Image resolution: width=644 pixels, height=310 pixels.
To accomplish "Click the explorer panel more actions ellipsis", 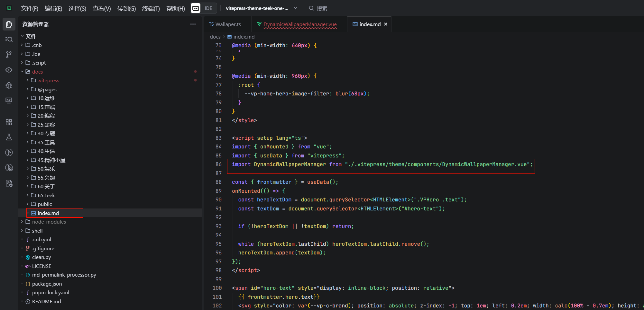I will (x=193, y=24).
